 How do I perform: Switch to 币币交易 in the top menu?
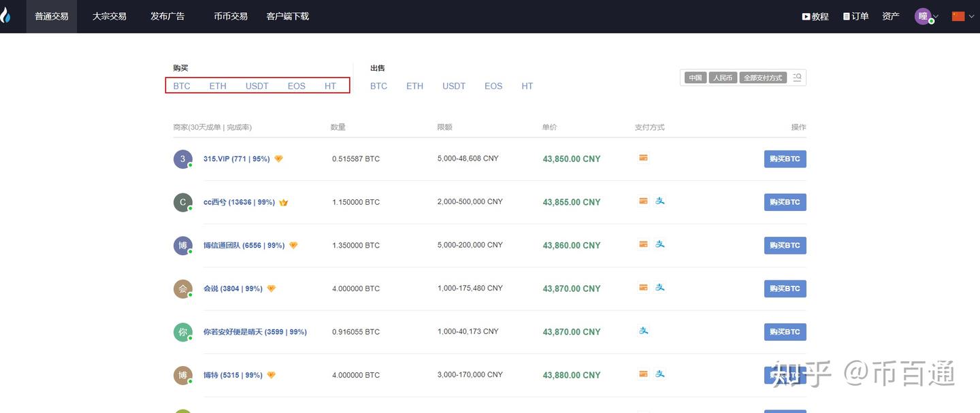(231, 16)
